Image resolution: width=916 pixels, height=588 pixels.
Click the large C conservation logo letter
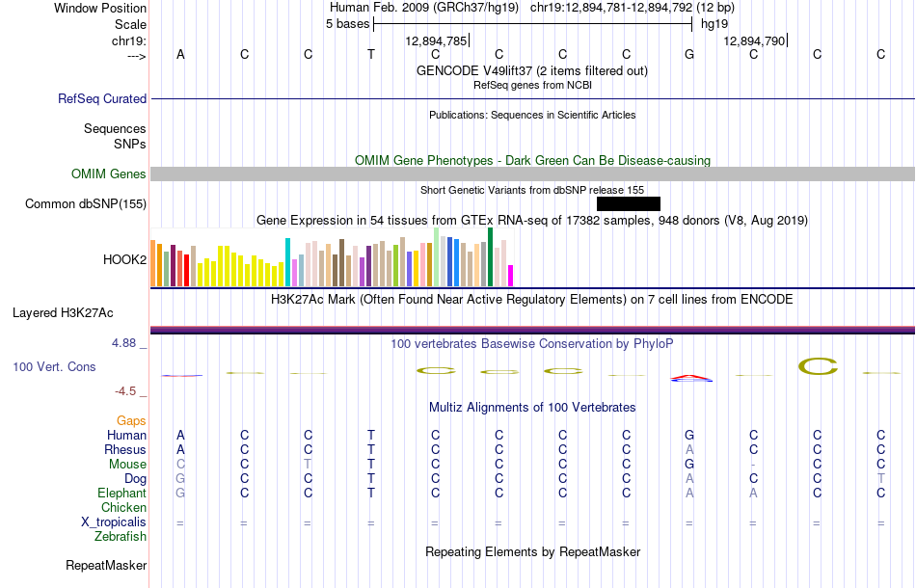[x=818, y=366]
